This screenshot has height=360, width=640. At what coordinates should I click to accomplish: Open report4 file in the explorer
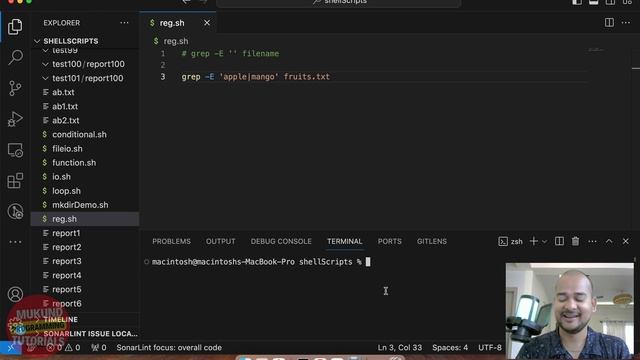coord(85,275)
